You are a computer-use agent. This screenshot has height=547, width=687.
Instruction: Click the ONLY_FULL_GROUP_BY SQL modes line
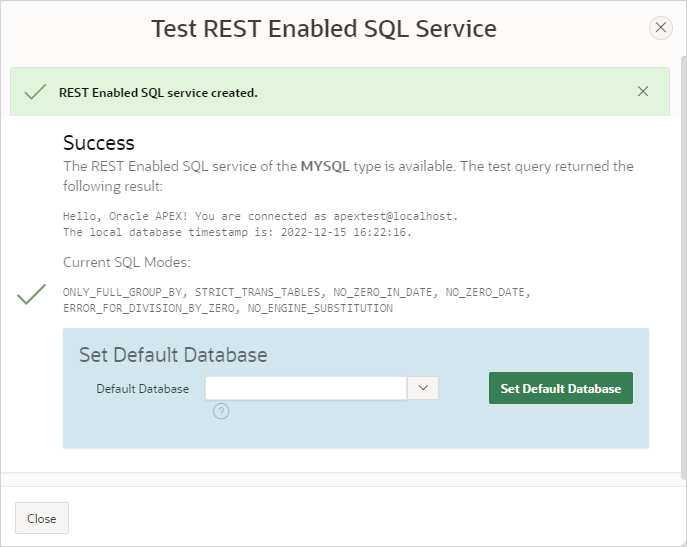pos(296,292)
